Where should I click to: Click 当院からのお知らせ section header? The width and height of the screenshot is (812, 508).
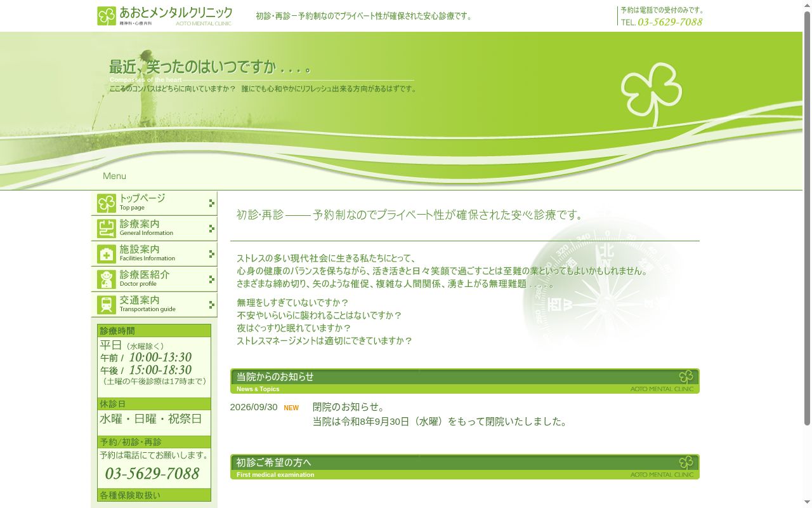pyautogui.click(x=465, y=381)
